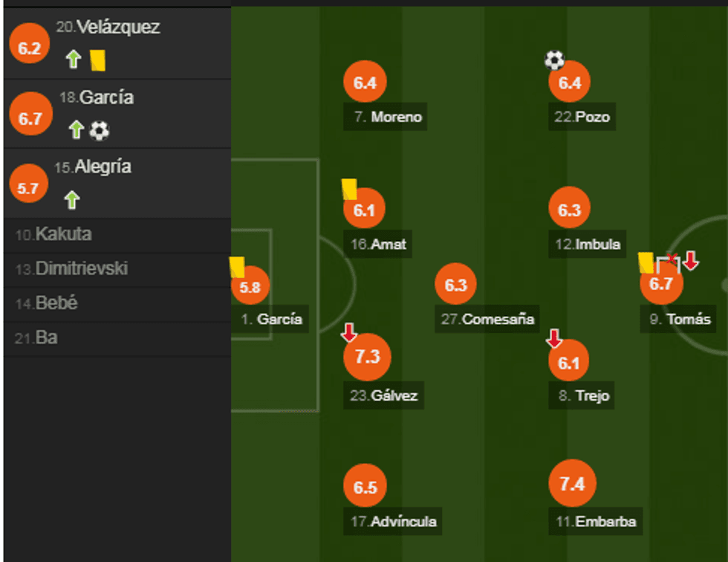Click 7. Moreno player name

click(387, 117)
